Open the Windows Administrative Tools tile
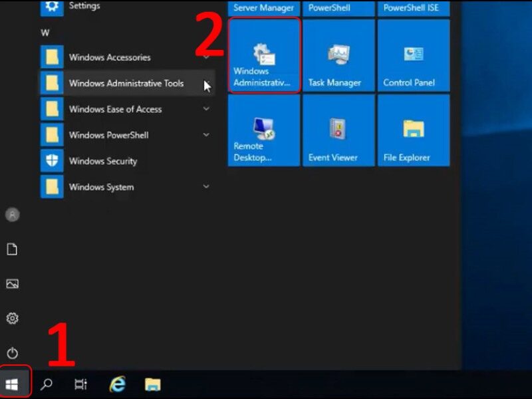Screen dimensions: 532x399 point(263,55)
